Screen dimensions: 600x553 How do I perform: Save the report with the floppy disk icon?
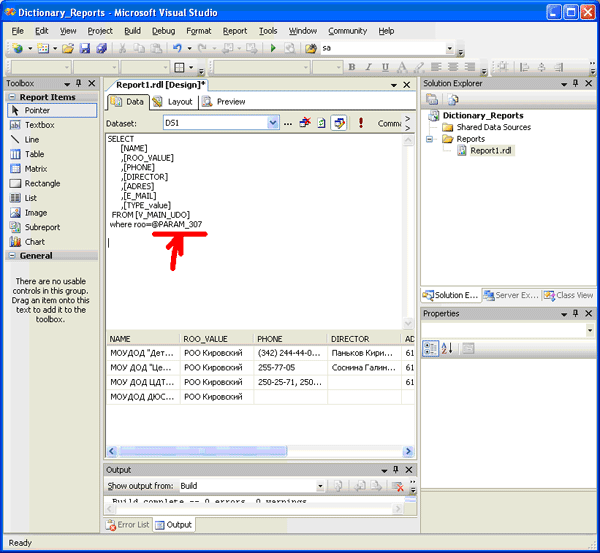point(85,48)
